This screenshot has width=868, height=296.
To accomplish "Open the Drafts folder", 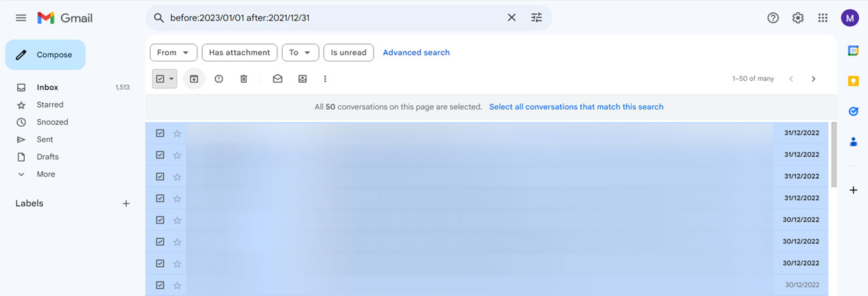I will tap(47, 156).
